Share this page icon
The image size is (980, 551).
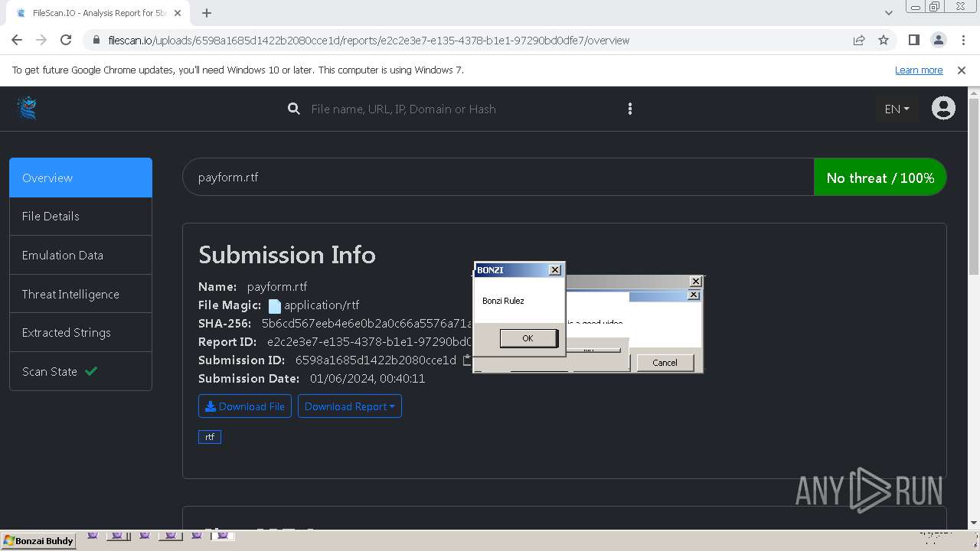[859, 40]
